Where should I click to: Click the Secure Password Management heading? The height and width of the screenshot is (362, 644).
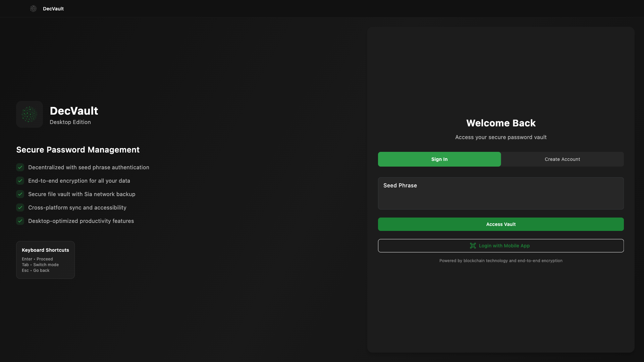tap(78, 149)
